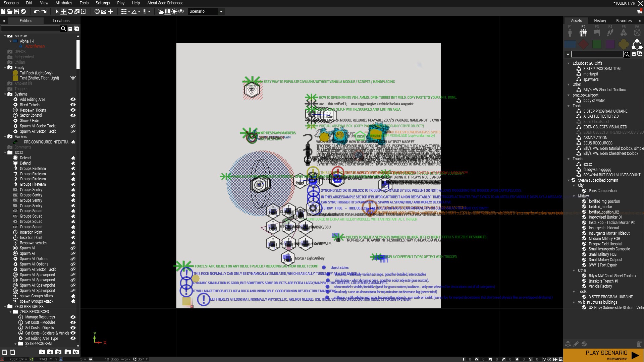This screenshot has height=362, width=644.
Task: Collapse the Alpha 1-1 group
Action: point(10,41)
